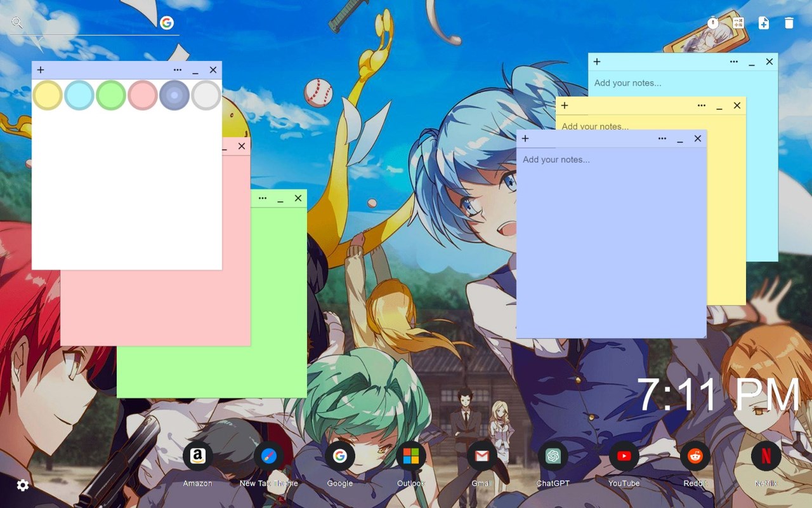This screenshot has width=812, height=508.
Task: Close the cyan note
Action: [769, 62]
